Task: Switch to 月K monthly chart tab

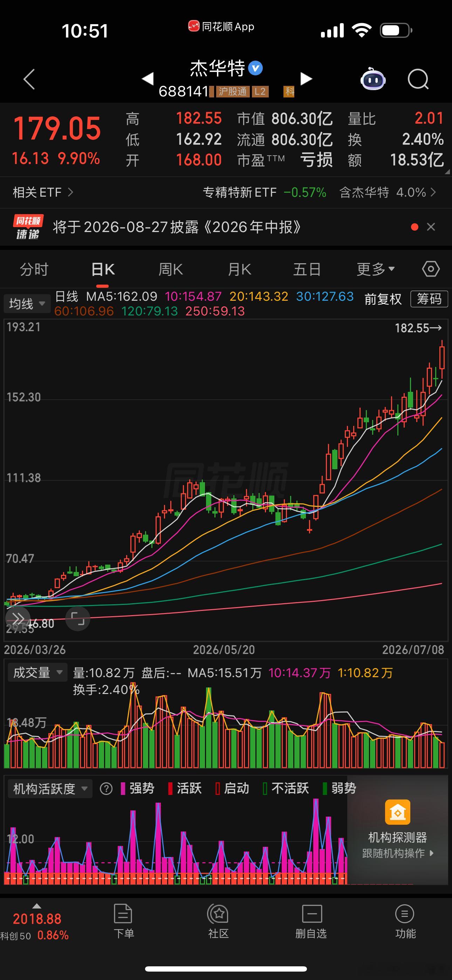Action: (239, 269)
